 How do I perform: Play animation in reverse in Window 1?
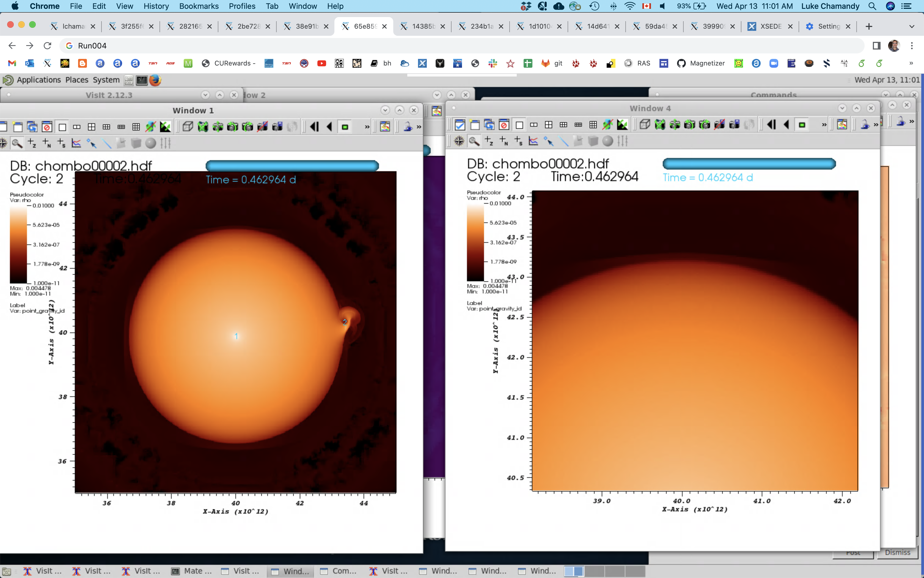[329, 127]
